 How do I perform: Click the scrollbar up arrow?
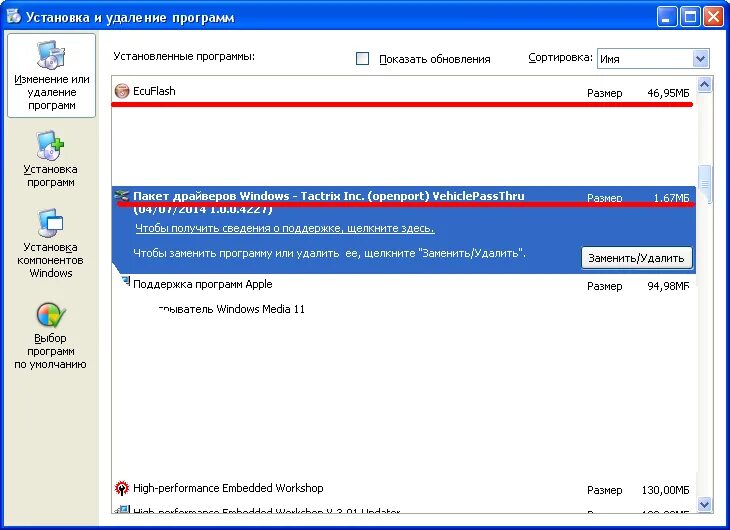pyautogui.click(x=704, y=85)
